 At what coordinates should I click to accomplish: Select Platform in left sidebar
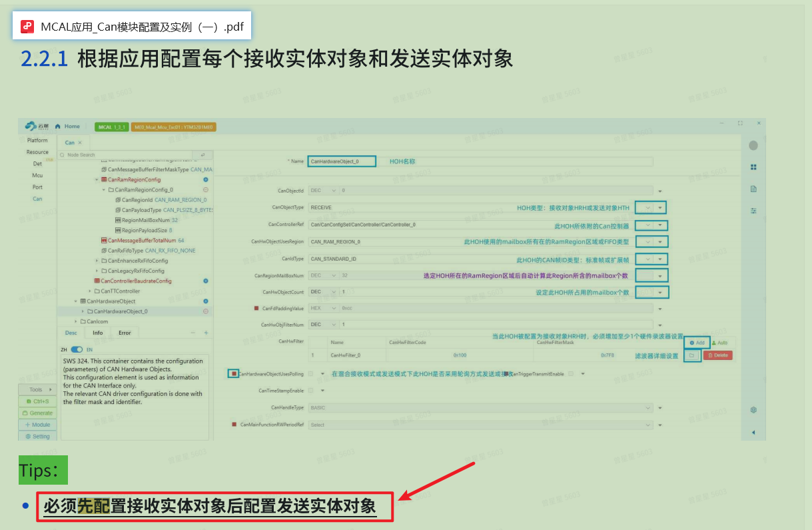point(37,141)
